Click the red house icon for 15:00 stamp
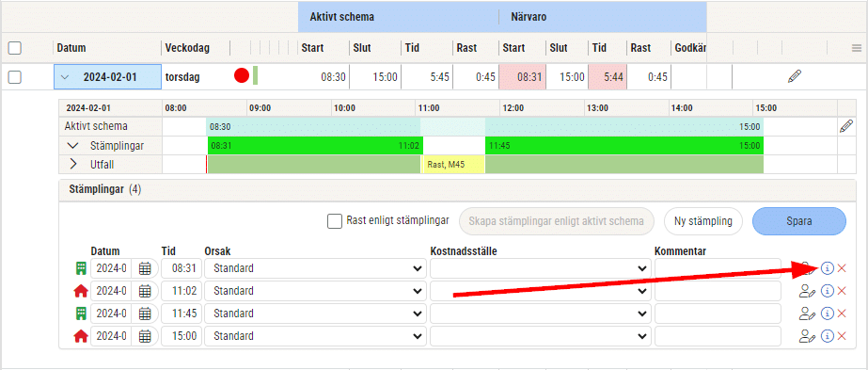Viewport: 868px width, 370px height. click(81, 336)
